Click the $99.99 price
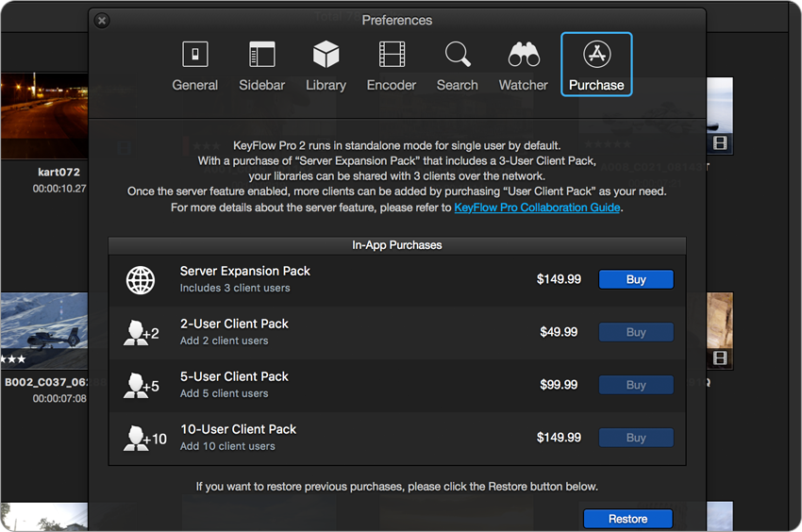Viewport: 802px width, 532px height. point(559,385)
